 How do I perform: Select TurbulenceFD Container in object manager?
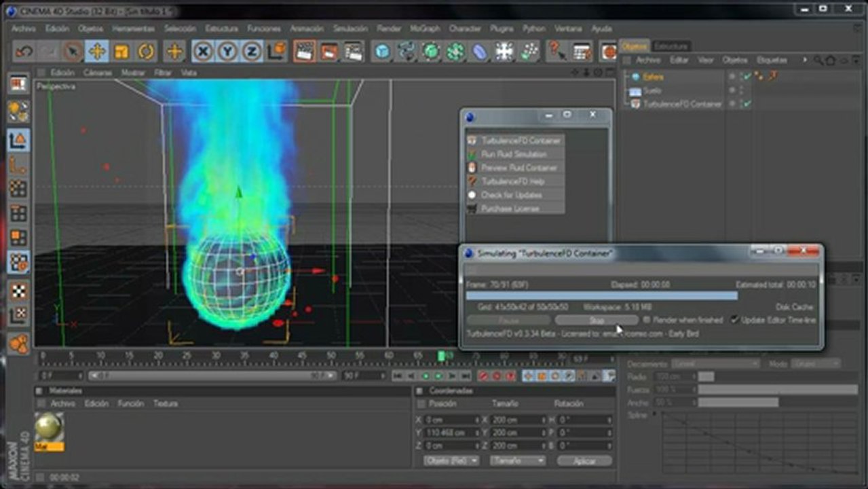tap(683, 104)
